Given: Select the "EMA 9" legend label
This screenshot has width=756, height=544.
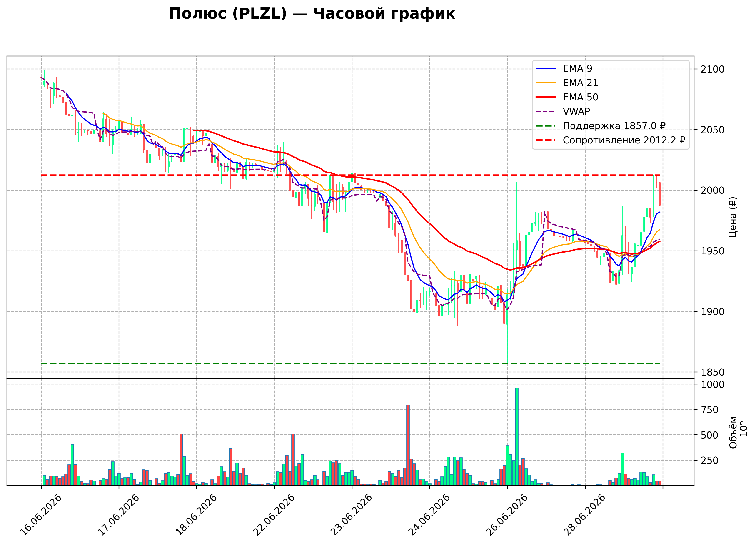Looking at the screenshot, I should coord(577,69).
